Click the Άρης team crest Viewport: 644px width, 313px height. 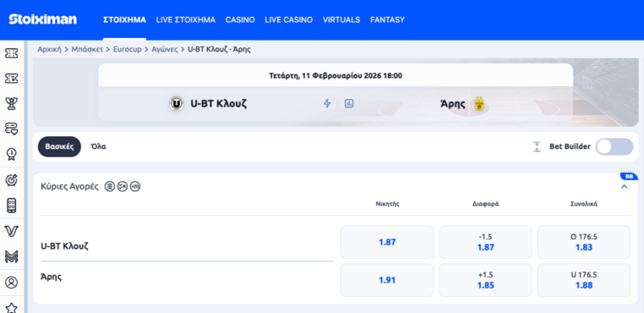point(478,104)
